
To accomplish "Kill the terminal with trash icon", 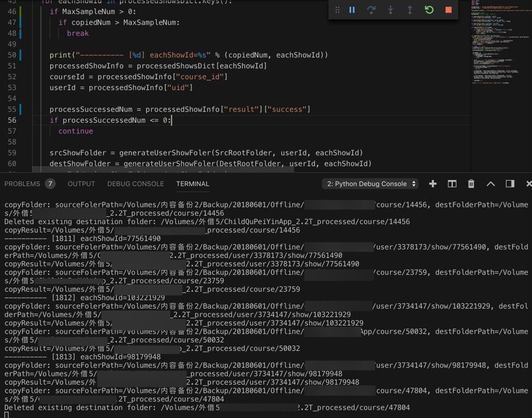I will pyautogui.click(x=471, y=184).
